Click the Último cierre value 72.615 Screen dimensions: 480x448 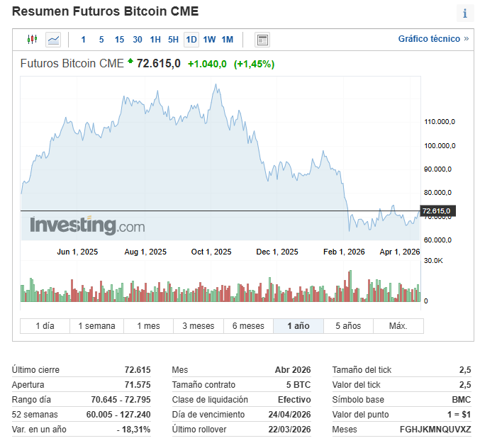(138, 369)
